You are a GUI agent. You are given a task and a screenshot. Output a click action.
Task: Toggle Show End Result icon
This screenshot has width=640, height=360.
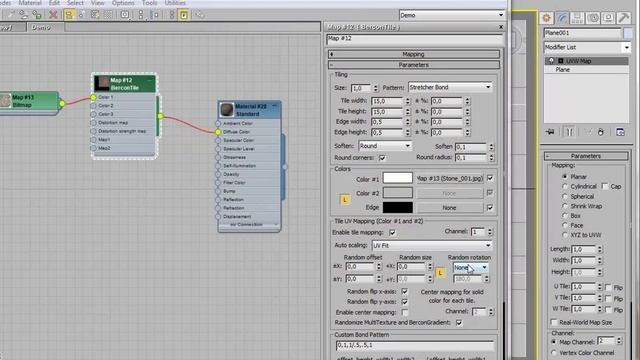point(570,132)
